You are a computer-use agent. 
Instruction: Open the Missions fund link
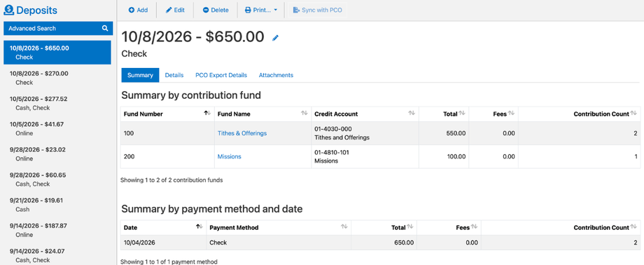[229, 156]
